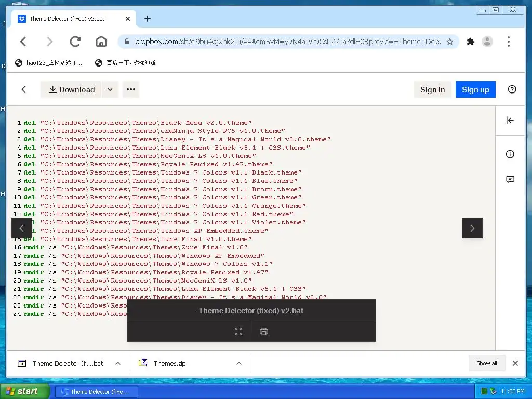
Task: Expand options for Theme Detector .bat download
Action: 118,363
